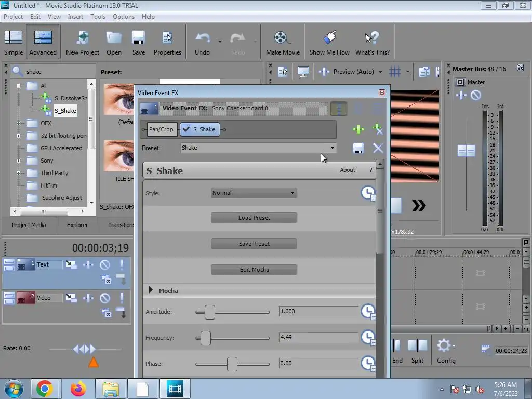Open Preview (Auto) quality dropdown
532x399 pixels.
click(x=380, y=72)
